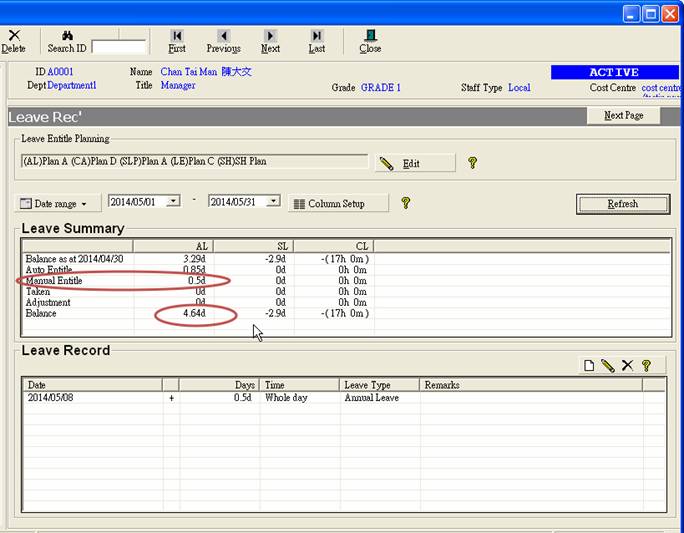
Task: Click the Remarks column header
Action: point(530,385)
